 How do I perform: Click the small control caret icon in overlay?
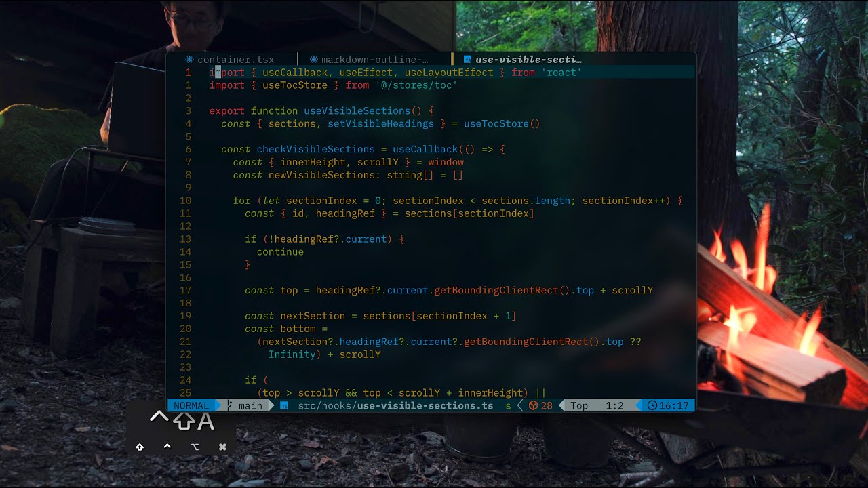point(167,446)
